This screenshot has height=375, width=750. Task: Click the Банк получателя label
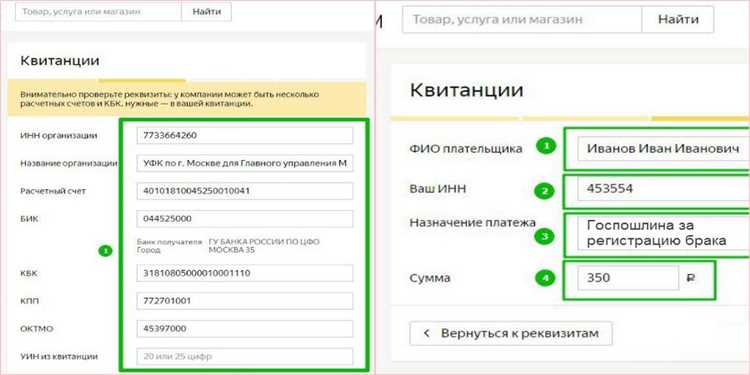click(169, 242)
